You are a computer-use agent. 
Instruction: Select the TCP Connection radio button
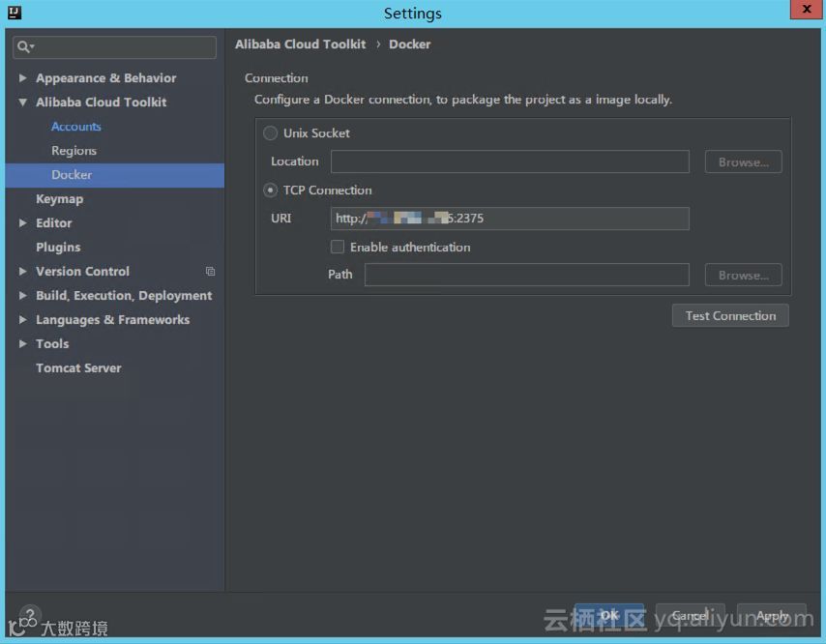pyautogui.click(x=270, y=190)
